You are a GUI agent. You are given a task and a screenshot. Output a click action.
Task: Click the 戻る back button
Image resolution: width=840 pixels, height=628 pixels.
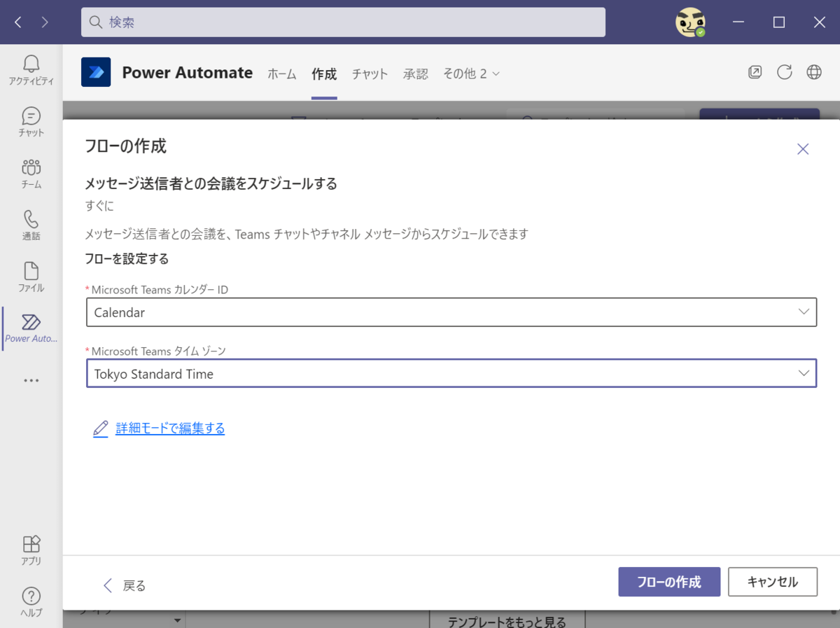(125, 585)
